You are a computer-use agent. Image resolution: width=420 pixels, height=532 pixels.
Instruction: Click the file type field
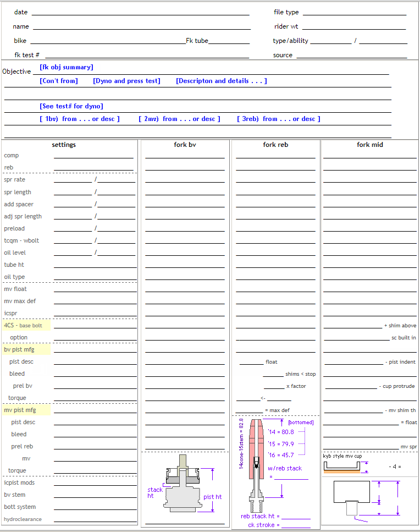click(x=355, y=12)
